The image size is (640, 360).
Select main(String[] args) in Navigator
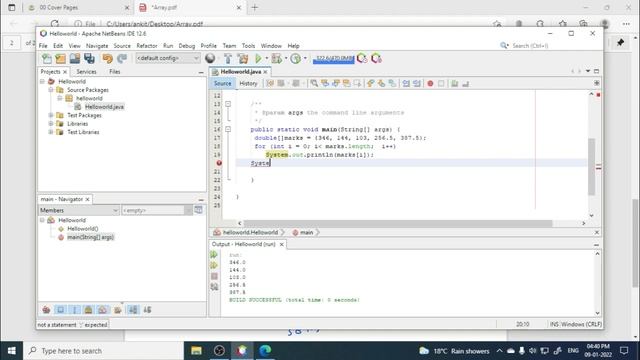tap(90, 237)
